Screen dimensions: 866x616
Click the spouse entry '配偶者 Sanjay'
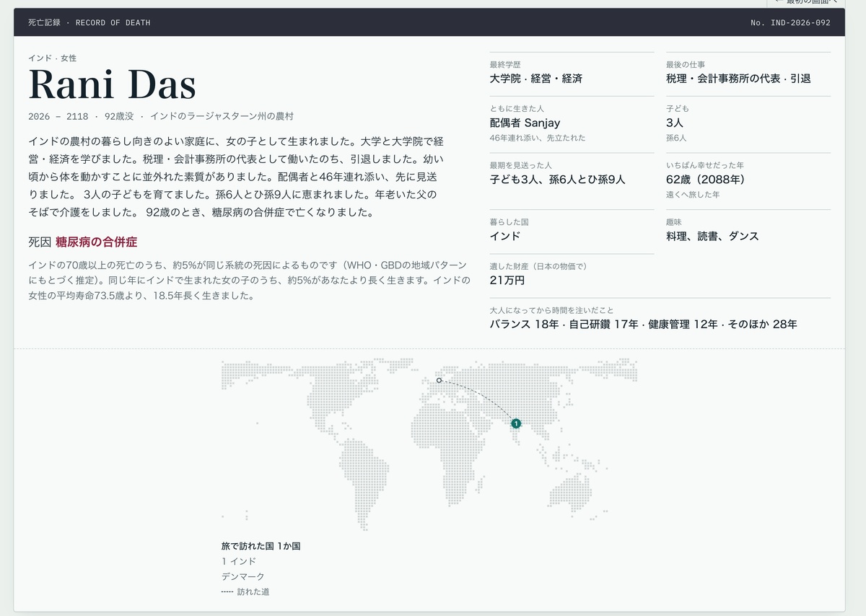(525, 123)
